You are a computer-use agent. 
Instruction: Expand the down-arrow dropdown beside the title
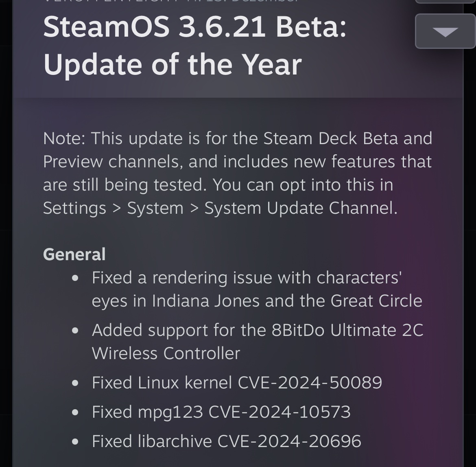(x=445, y=31)
